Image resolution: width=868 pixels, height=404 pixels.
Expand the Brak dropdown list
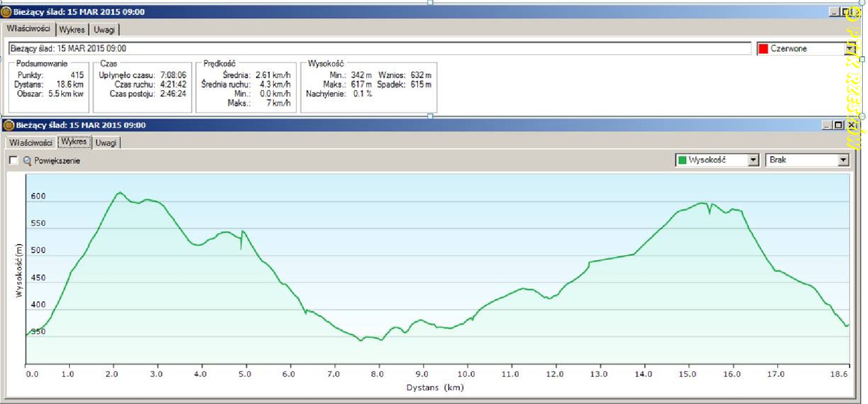point(843,160)
